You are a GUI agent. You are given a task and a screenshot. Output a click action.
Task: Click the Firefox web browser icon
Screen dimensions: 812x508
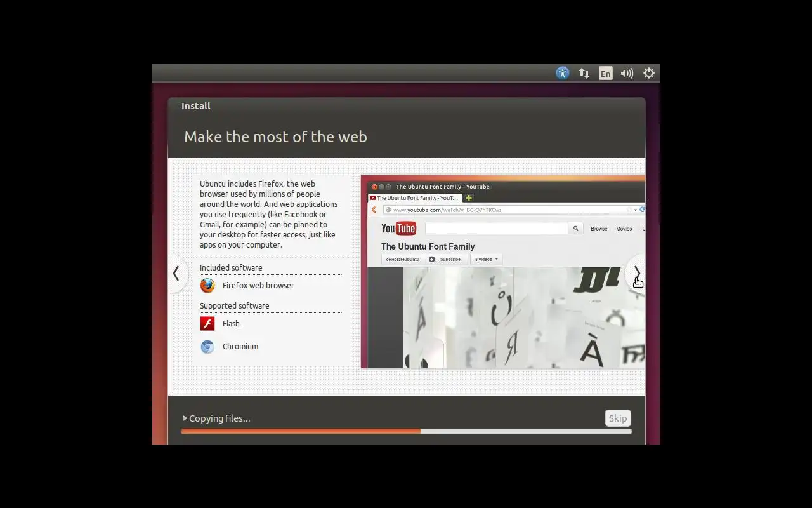click(x=207, y=286)
